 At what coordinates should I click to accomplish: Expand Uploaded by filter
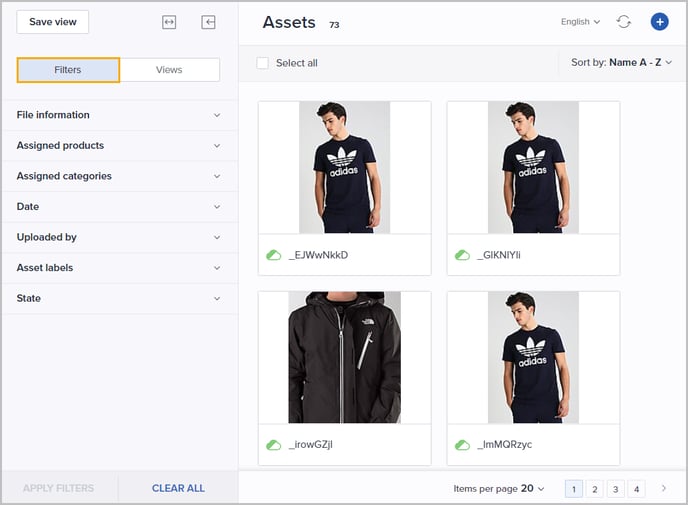point(119,237)
